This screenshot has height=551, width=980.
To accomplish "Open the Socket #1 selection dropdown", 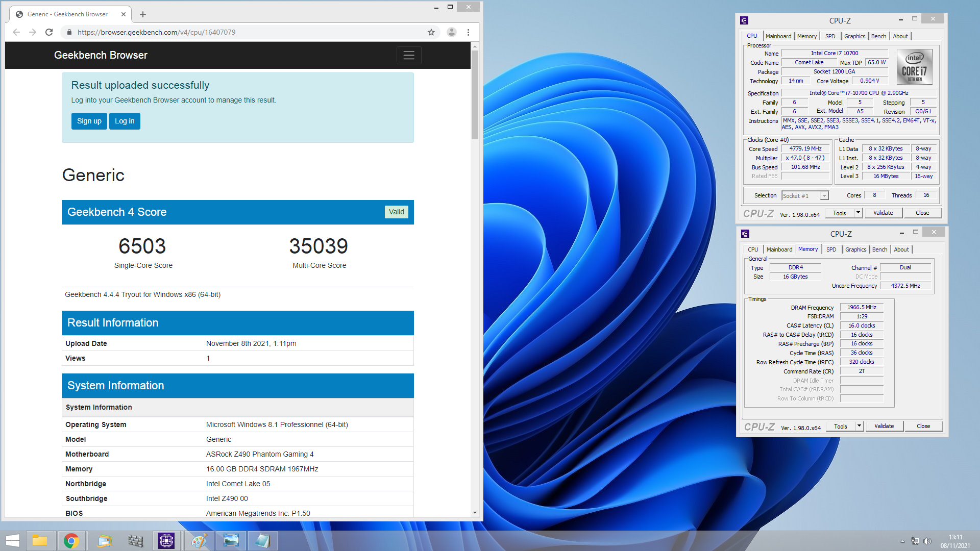I will (805, 196).
